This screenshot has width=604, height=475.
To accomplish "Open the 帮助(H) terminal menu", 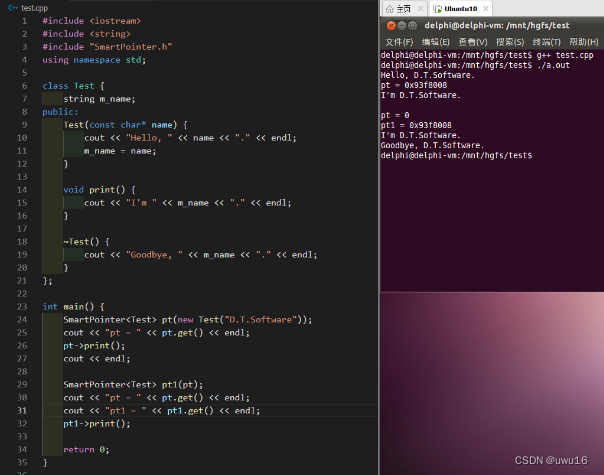I will (584, 42).
